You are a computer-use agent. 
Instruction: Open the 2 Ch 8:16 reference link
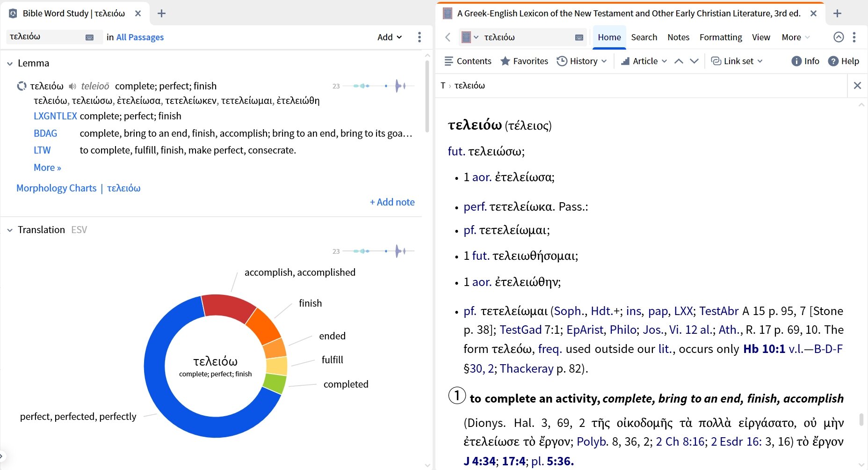(680, 442)
